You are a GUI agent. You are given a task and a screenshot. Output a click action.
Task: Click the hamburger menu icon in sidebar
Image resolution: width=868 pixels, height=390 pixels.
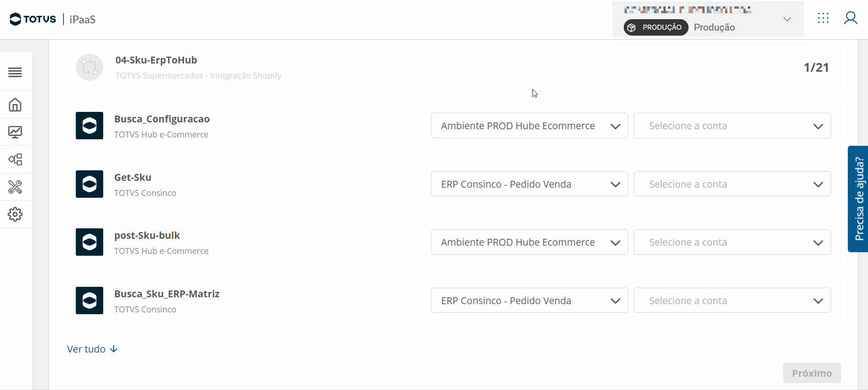(x=15, y=72)
